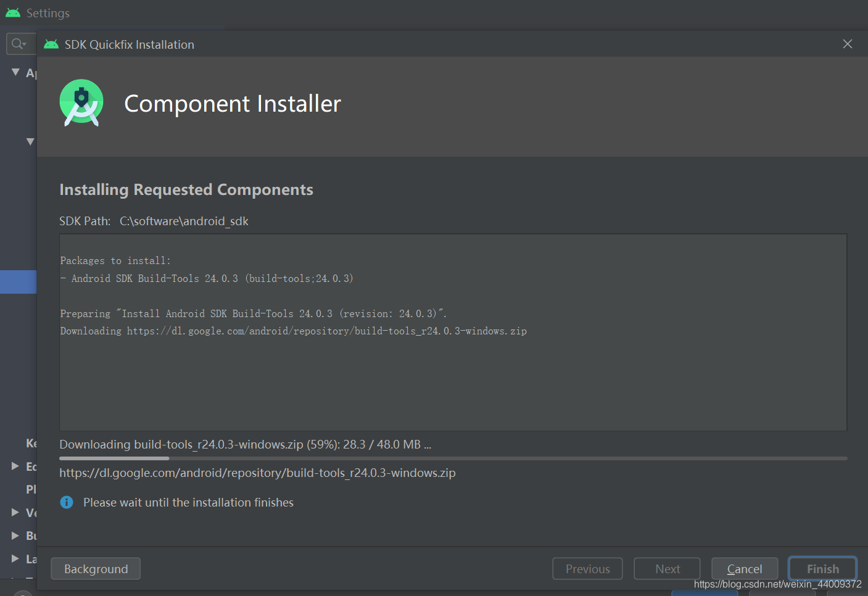Select the 'Ke' item in Settings tree

pyautogui.click(x=31, y=443)
